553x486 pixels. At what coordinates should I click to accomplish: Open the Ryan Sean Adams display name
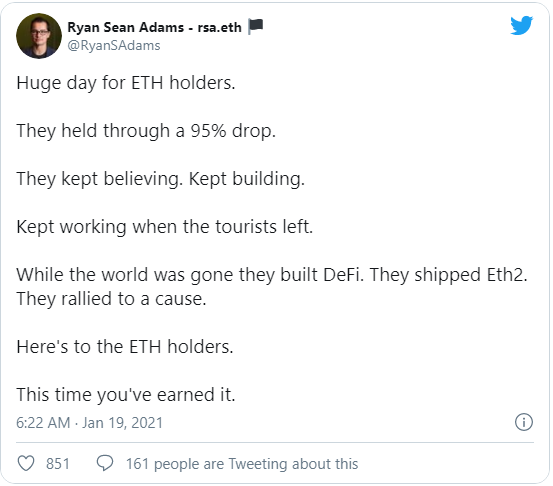(126, 27)
